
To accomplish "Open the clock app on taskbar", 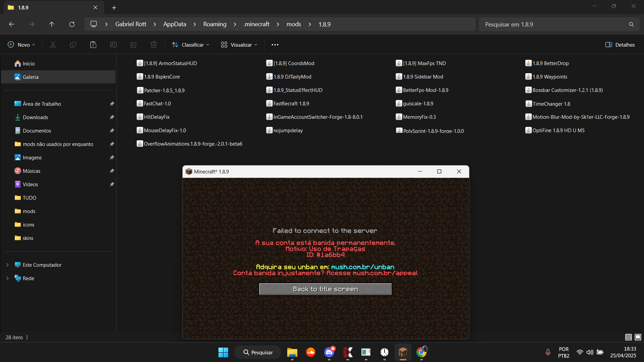I will point(385,352).
